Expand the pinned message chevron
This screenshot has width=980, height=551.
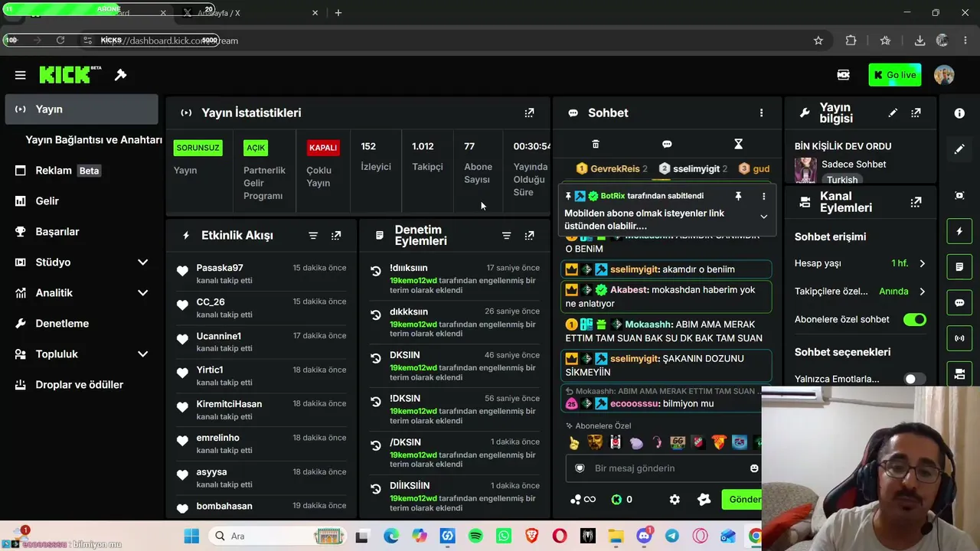(763, 217)
